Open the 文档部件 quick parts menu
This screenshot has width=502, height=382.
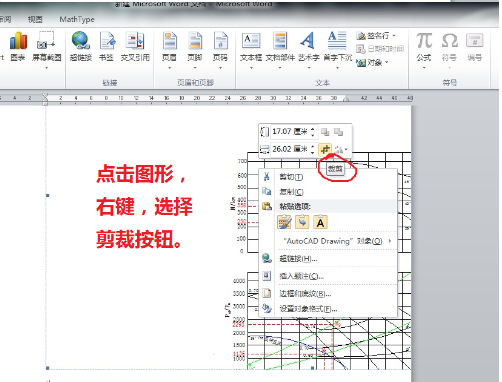click(280, 47)
